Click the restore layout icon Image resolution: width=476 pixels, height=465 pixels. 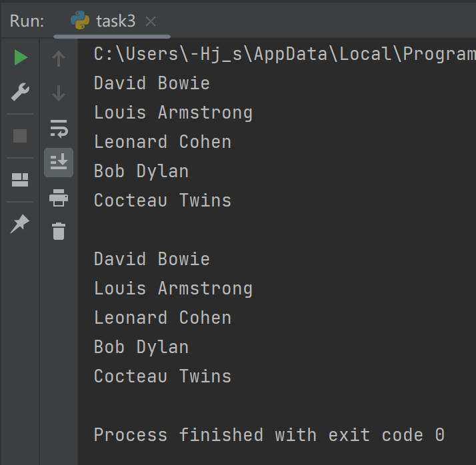21,180
